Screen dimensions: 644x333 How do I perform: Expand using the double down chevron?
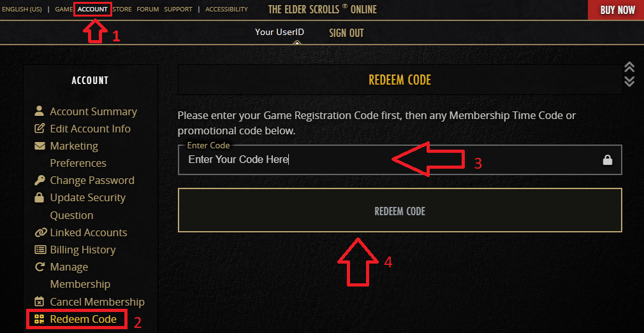[x=629, y=81]
